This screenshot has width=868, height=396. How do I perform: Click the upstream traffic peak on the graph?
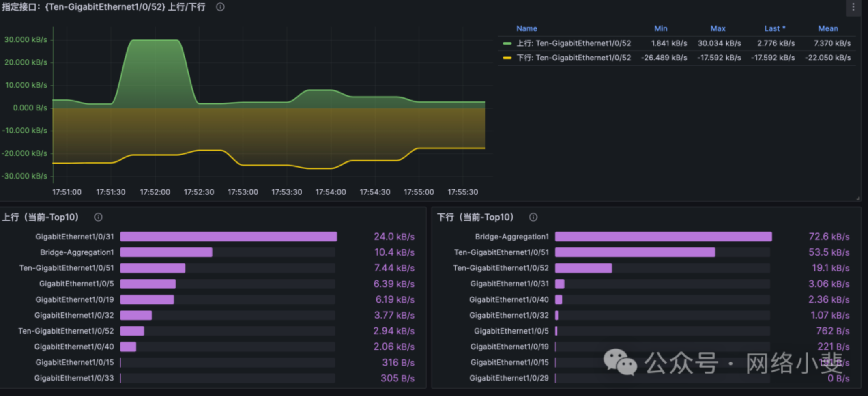155,40
